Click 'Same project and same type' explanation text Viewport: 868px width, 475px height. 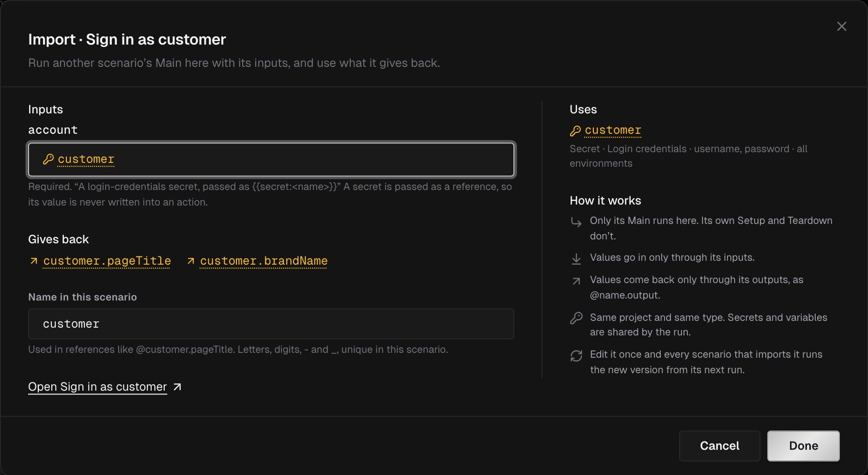(x=709, y=325)
